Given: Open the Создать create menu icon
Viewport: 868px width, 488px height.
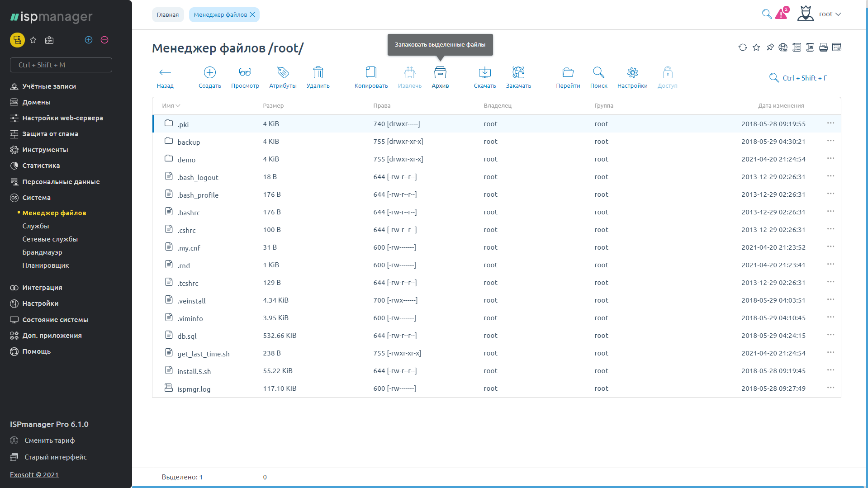Looking at the screenshot, I should click(x=210, y=72).
